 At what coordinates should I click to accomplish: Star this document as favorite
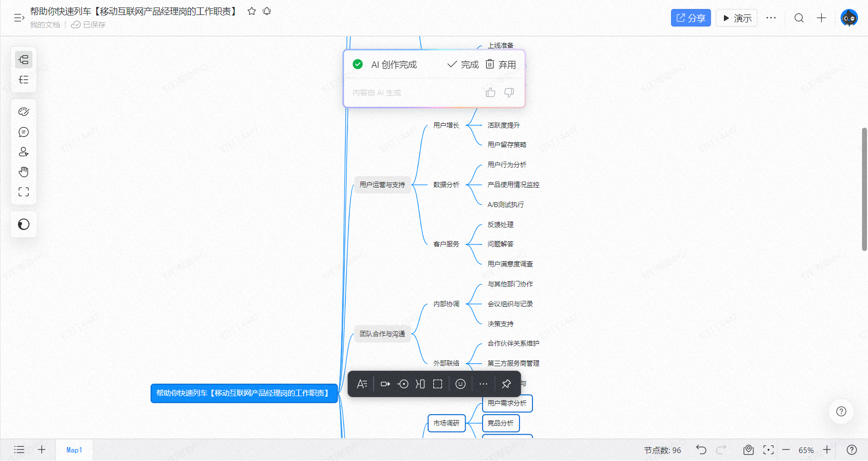click(252, 11)
